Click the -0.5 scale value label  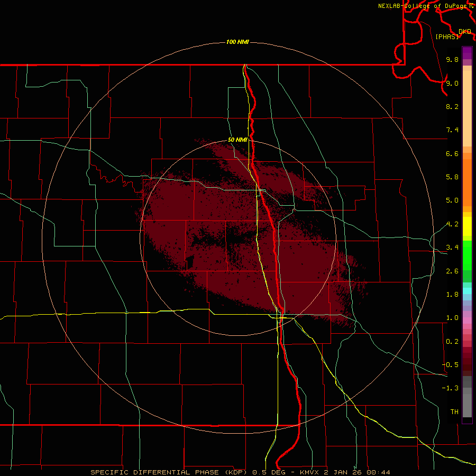point(450,365)
